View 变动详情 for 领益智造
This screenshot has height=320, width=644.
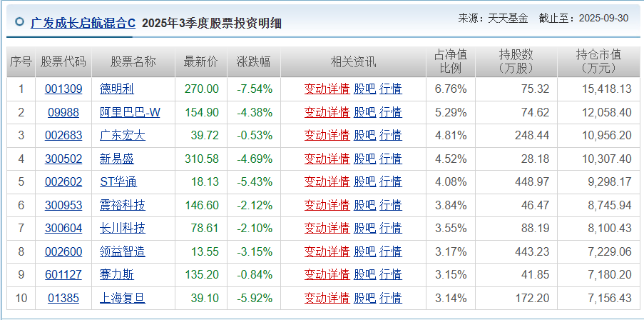click(327, 251)
